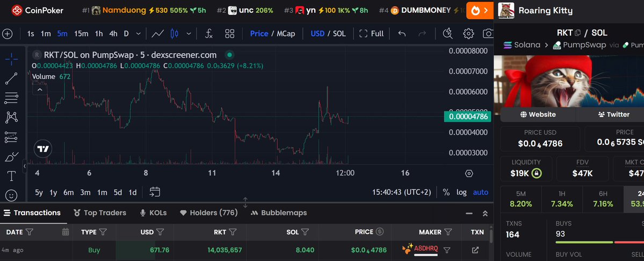The image size is (644, 261).
Task: Open the forecasting and measurement tool
Action: (x=11, y=137)
